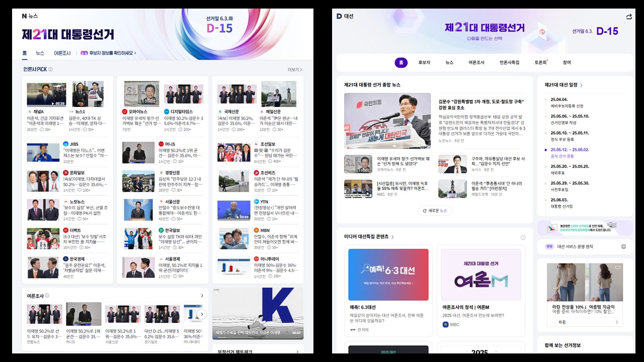Select the 여론조사 tab in the Naver page
This screenshot has height=362, width=644.
(x=62, y=53)
